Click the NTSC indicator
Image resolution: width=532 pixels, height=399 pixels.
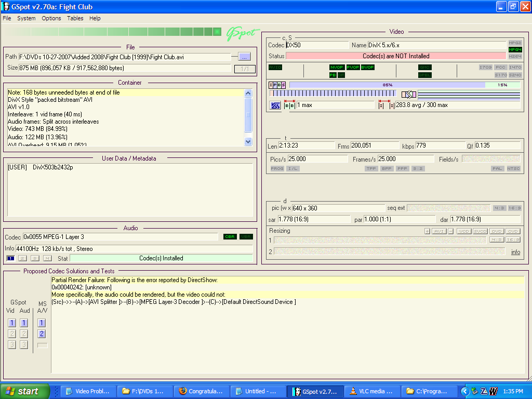click(x=513, y=169)
